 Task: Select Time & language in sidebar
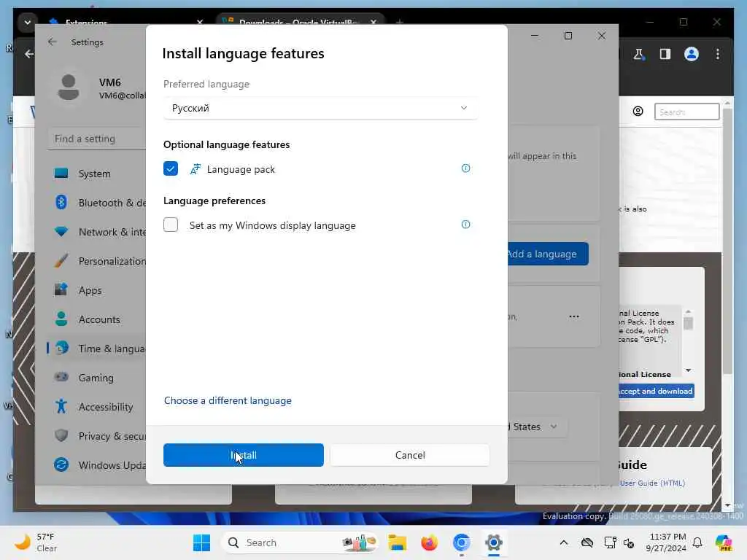click(x=96, y=349)
